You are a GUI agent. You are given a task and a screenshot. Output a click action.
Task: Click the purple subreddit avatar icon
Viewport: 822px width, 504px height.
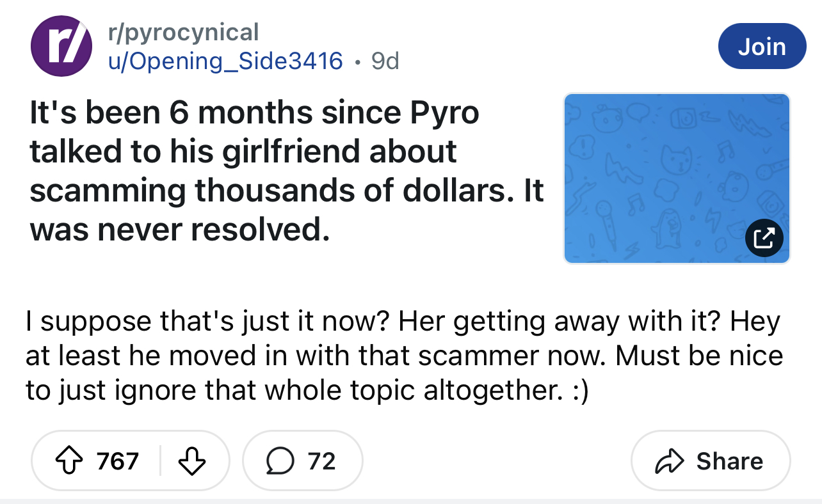61,46
